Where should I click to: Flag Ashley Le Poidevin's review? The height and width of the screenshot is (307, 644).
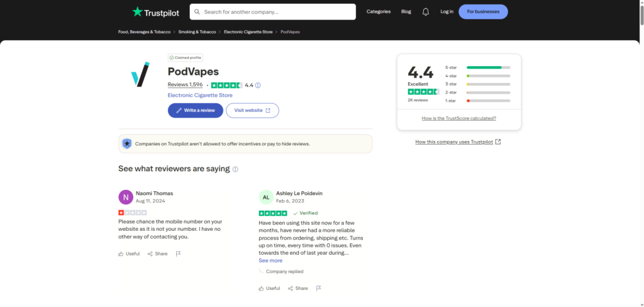[319, 288]
